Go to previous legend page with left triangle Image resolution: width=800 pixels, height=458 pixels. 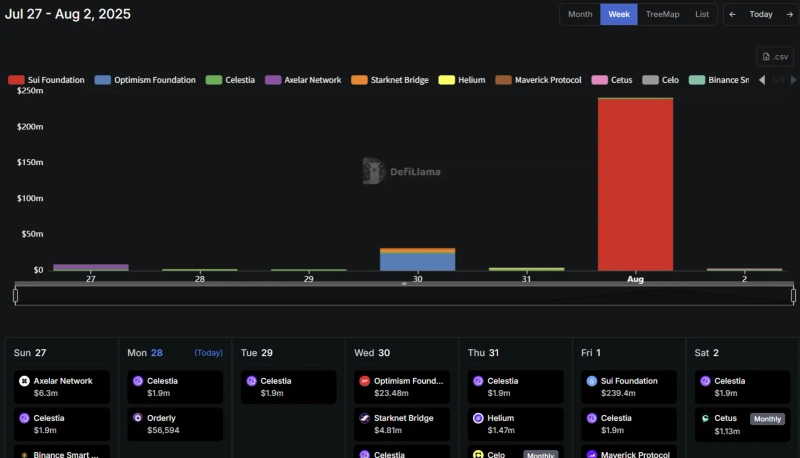pos(762,80)
